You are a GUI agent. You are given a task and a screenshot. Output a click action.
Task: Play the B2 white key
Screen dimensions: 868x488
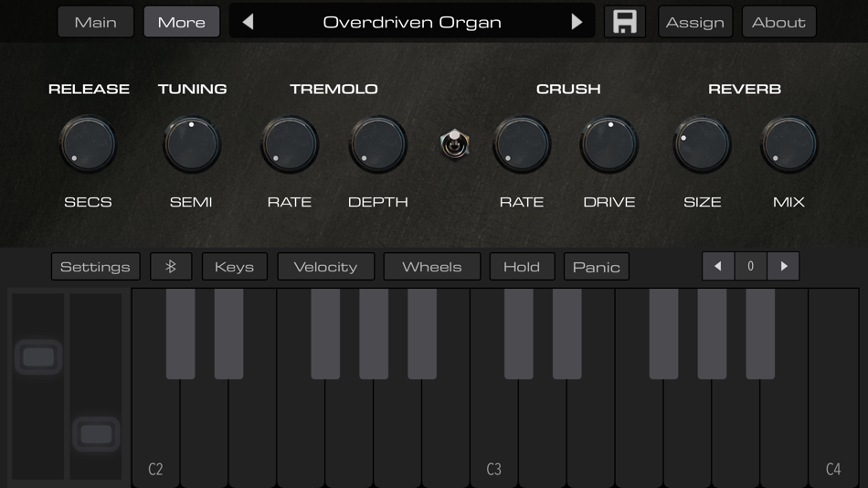point(446,432)
